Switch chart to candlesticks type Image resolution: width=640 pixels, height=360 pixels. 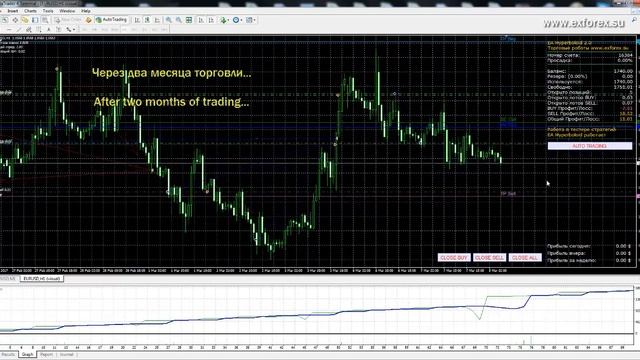pyautogui.click(x=147, y=20)
